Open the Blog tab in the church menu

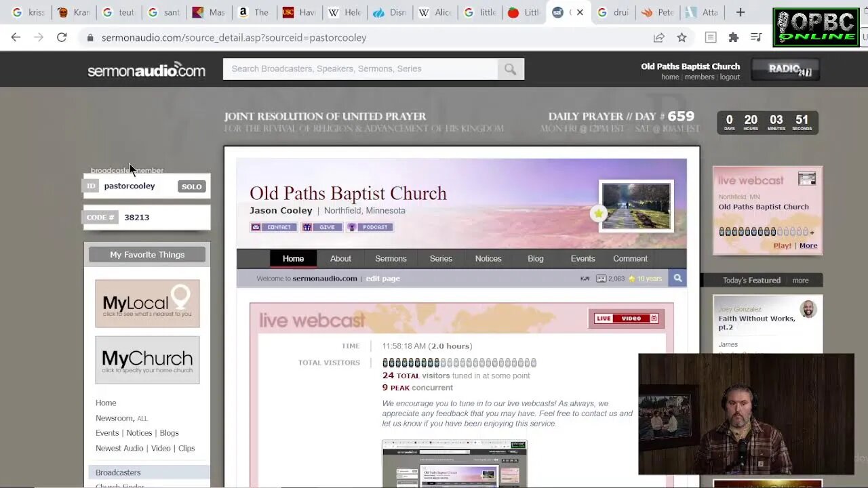click(536, 258)
